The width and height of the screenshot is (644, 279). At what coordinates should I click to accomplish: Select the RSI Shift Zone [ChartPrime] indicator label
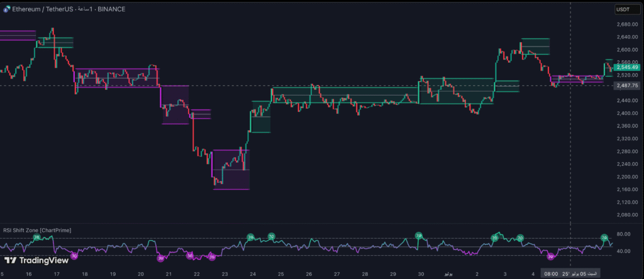tap(37, 231)
